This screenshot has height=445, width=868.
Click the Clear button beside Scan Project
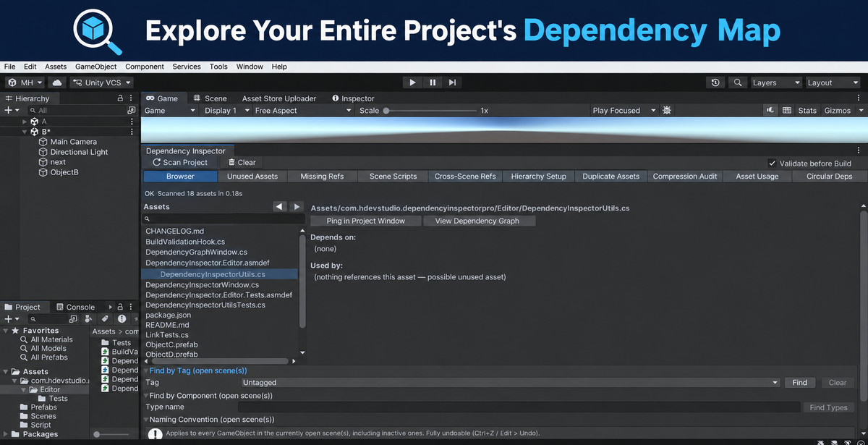(242, 163)
